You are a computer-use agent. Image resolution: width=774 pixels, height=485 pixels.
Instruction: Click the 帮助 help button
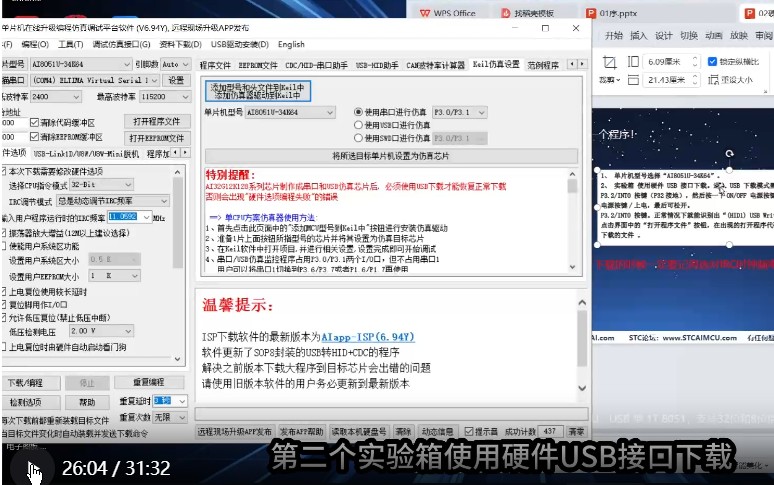pyautogui.click(x=87, y=402)
